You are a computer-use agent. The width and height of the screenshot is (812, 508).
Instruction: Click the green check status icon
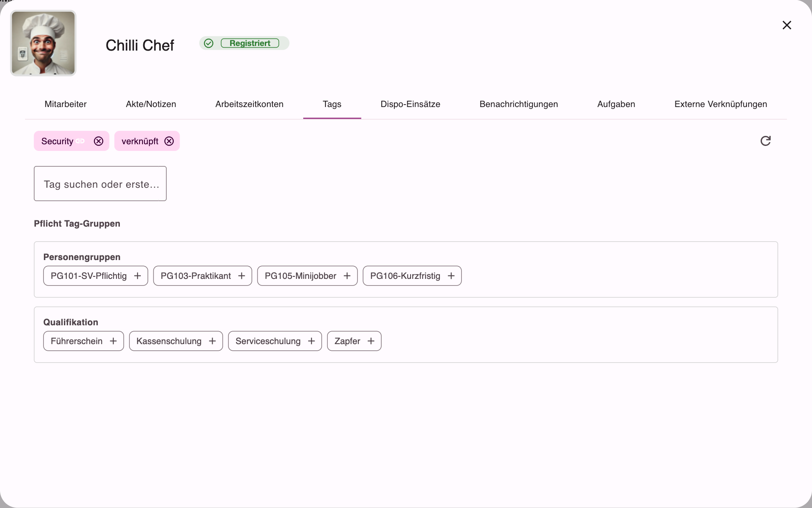click(x=209, y=43)
